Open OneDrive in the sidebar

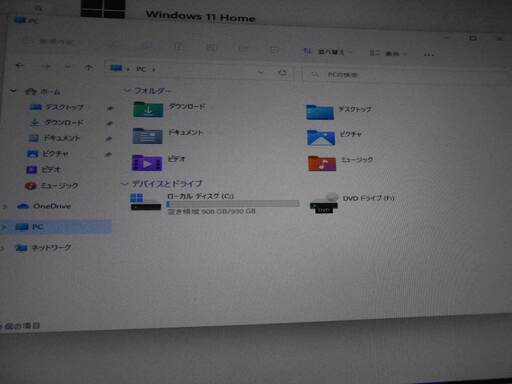coord(44,206)
